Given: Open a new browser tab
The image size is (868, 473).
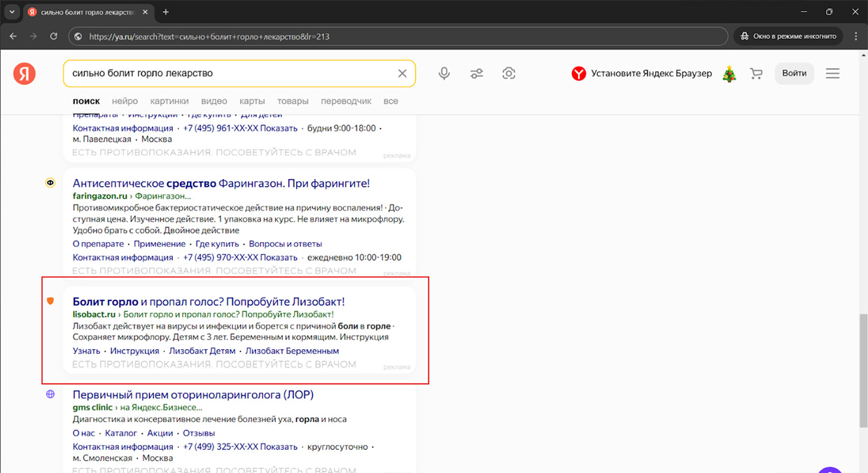Looking at the screenshot, I should click(166, 12).
